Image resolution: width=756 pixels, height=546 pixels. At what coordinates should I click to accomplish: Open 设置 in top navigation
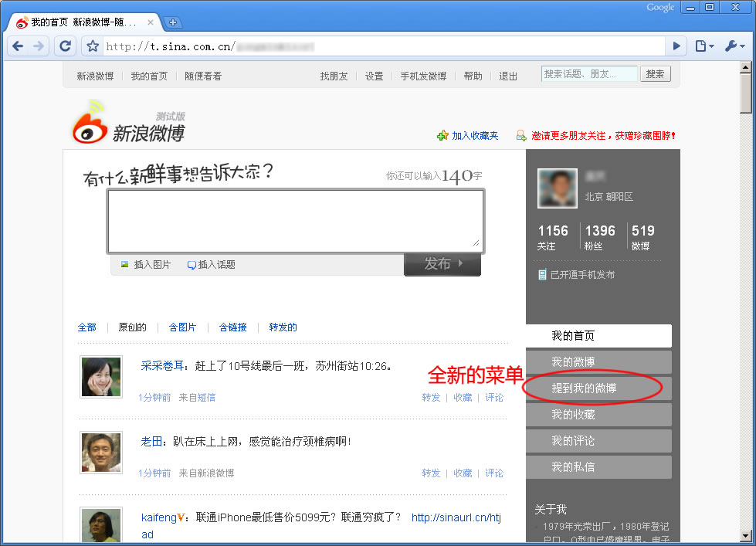click(375, 76)
